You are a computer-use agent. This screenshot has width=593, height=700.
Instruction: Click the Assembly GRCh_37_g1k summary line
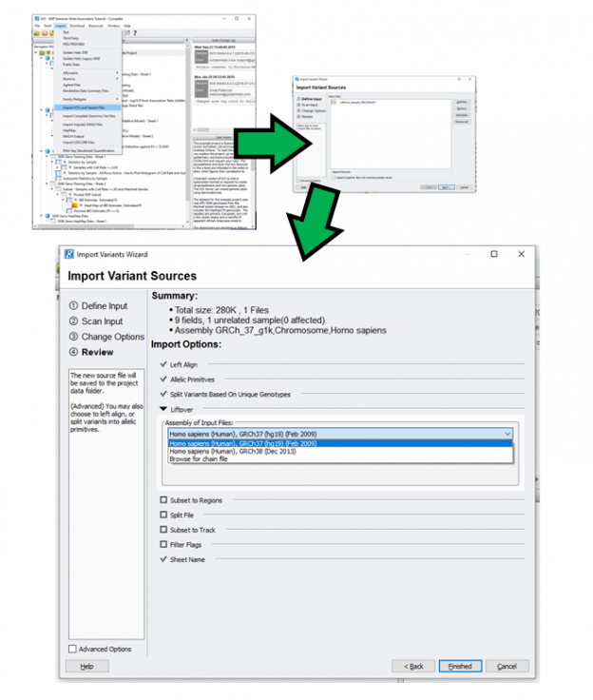(280, 330)
